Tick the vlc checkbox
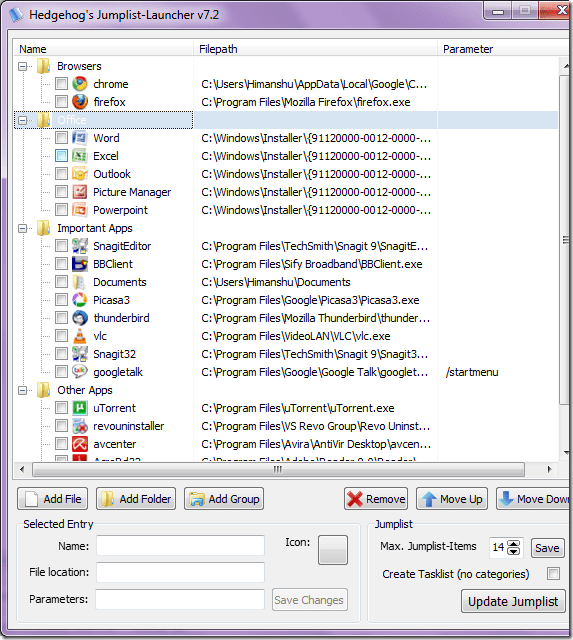This screenshot has height=640, width=573. click(62, 336)
